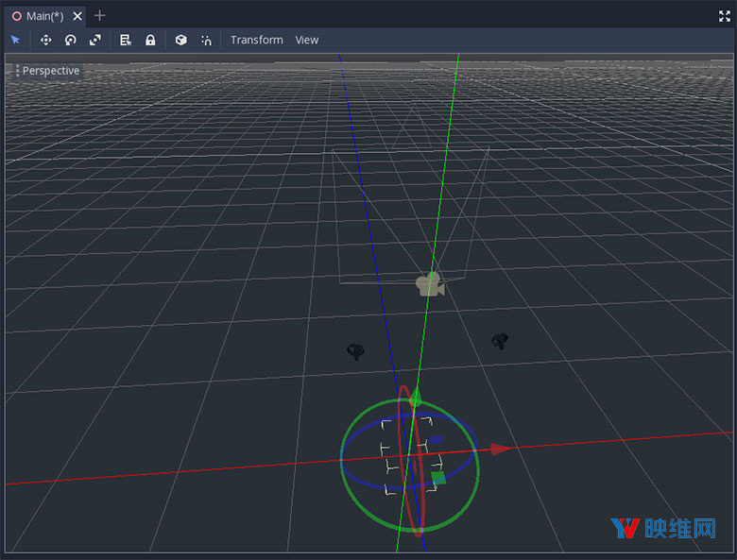Add a new scene tab
This screenshot has width=737, height=560.
click(99, 15)
